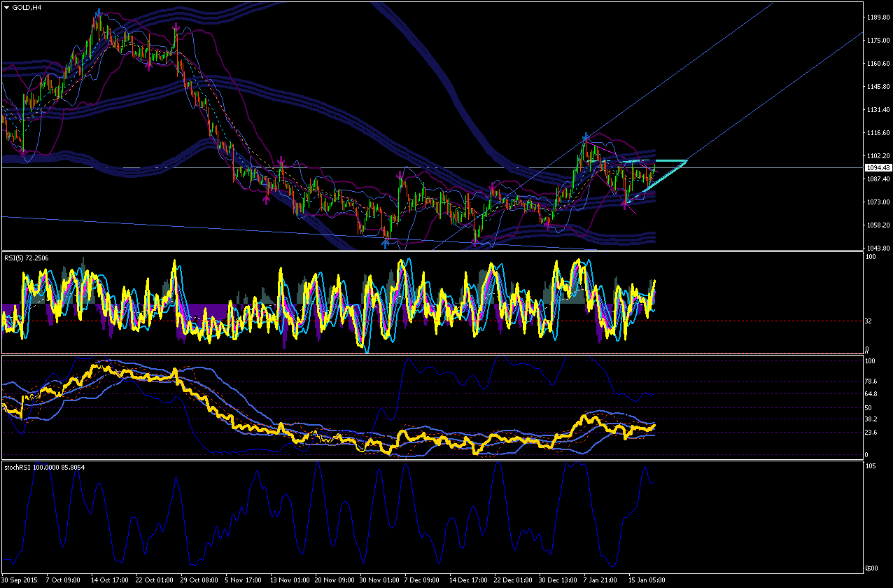Open the GOLD,H4 chart title dropdown arrow
This screenshot has width=893, height=588.
click(x=6, y=6)
